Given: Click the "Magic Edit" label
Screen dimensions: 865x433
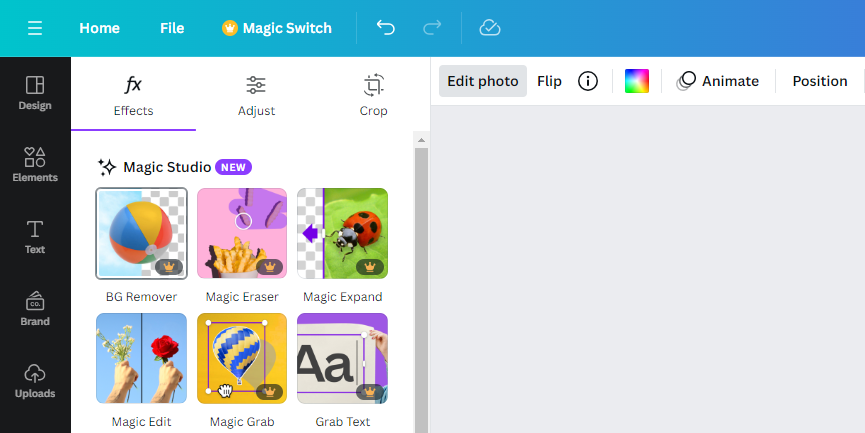Looking at the screenshot, I should (141, 422).
